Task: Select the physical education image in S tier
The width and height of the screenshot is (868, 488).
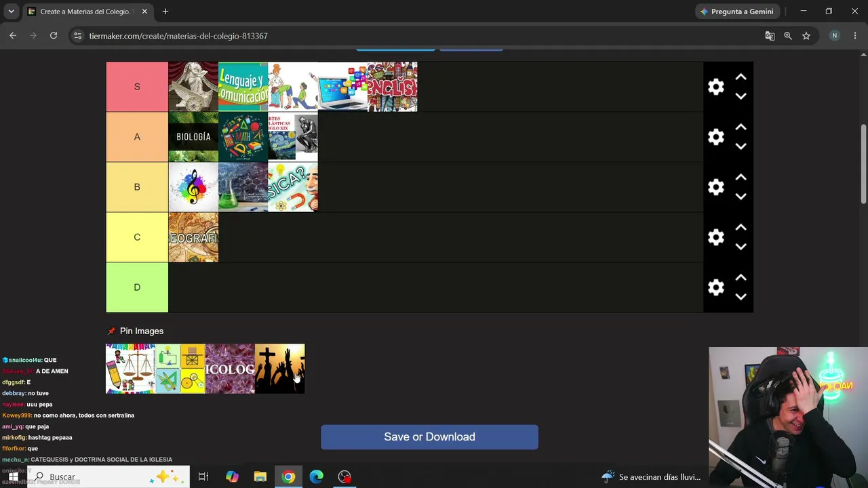Action: (x=293, y=87)
